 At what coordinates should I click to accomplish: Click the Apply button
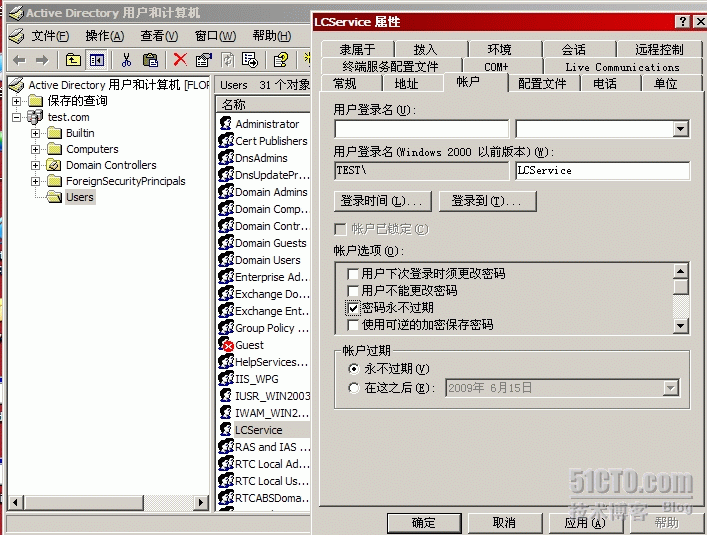(585, 523)
